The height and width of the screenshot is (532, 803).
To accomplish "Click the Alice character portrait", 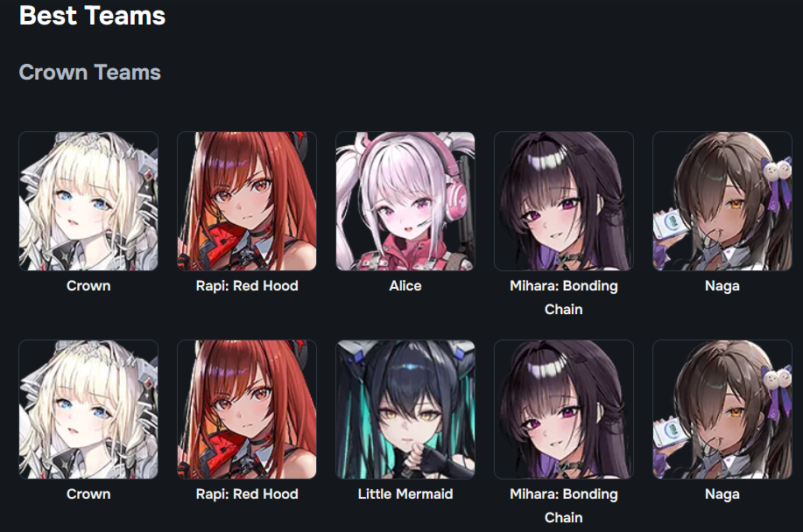I will [x=405, y=201].
